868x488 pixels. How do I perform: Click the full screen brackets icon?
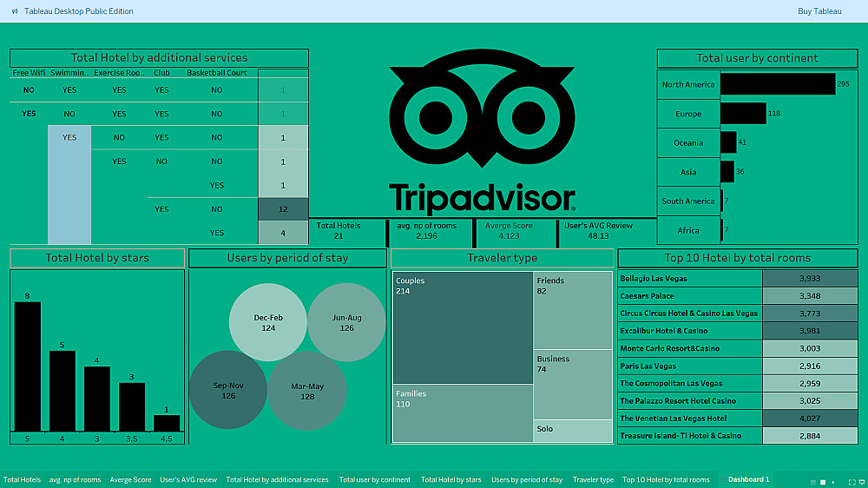[852, 482]
